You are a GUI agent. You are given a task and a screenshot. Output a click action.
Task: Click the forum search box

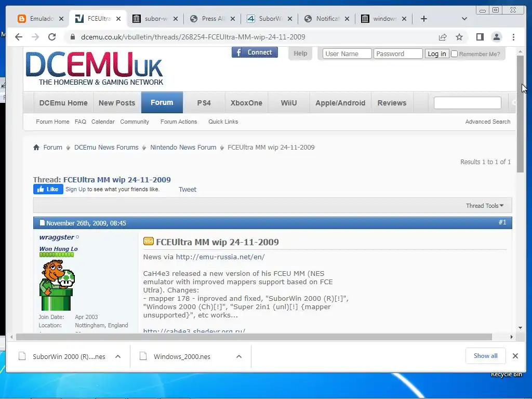(468, 103)
